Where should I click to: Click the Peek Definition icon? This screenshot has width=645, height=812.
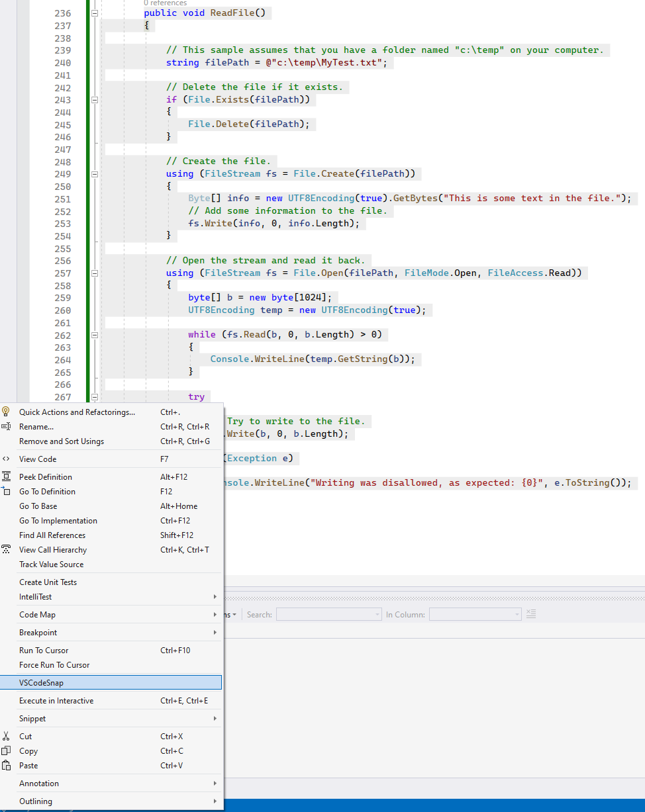click(6, 476)
